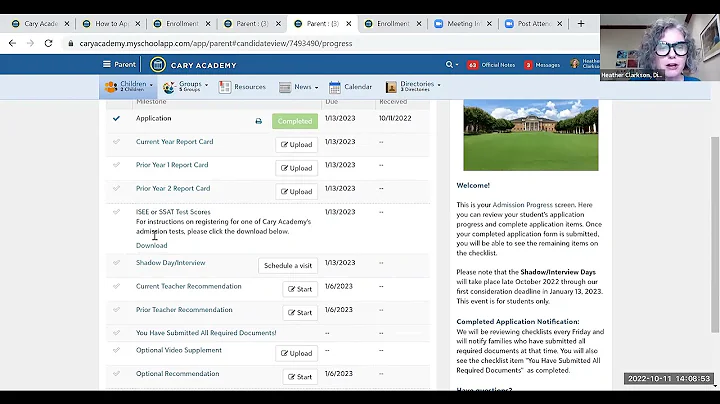Start the Optional Recommendation

(x=300, y=377)
